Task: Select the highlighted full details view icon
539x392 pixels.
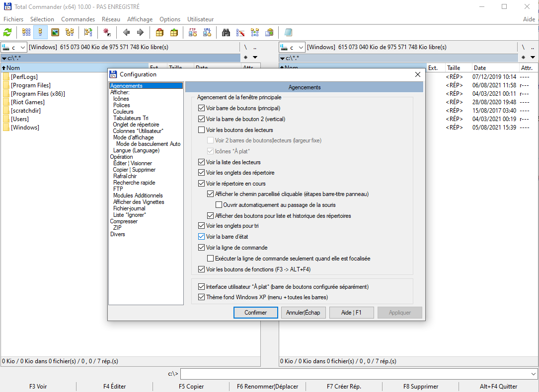Action: coord(41,33)
